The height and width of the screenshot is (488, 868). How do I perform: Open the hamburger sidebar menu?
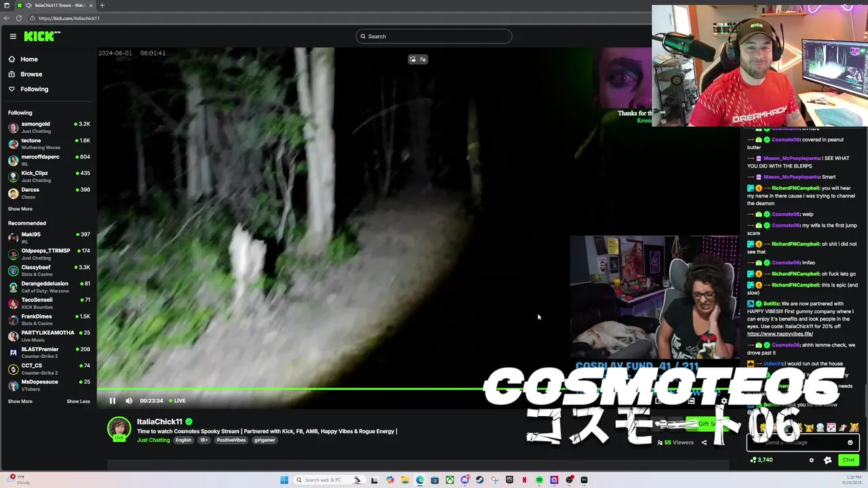pyautogui.click(x=13, y=37)
